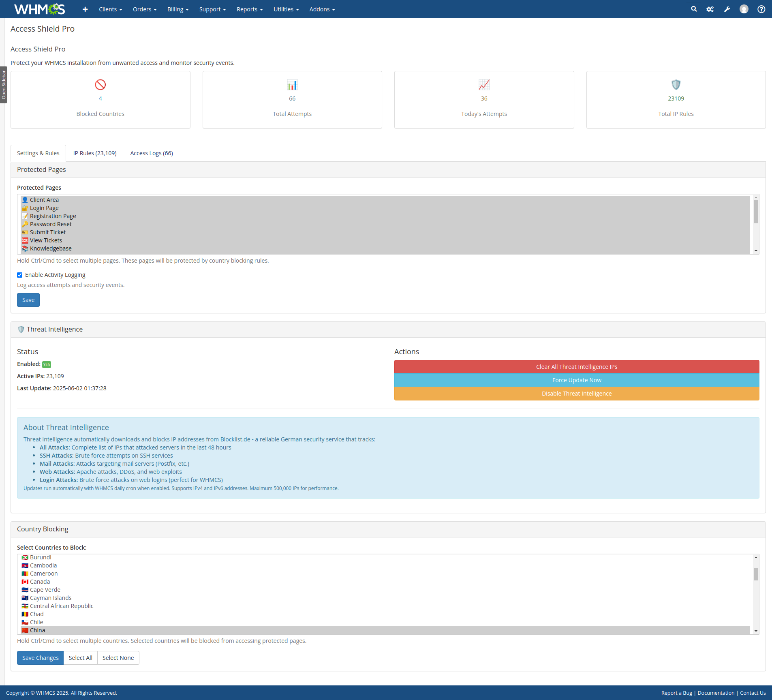Screen dimensions: 772x700
Task: Click the Threat Intelligence shield icon
Action: 21,329
